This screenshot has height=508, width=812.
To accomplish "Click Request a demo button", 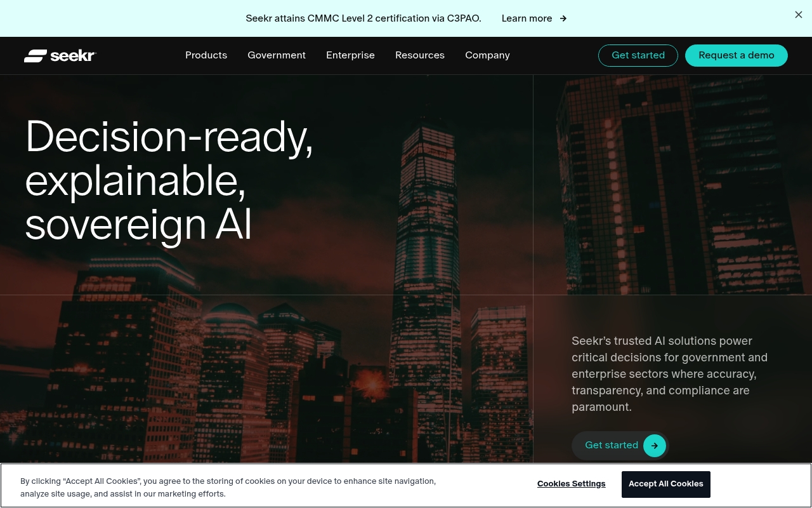I will [737, 55].
